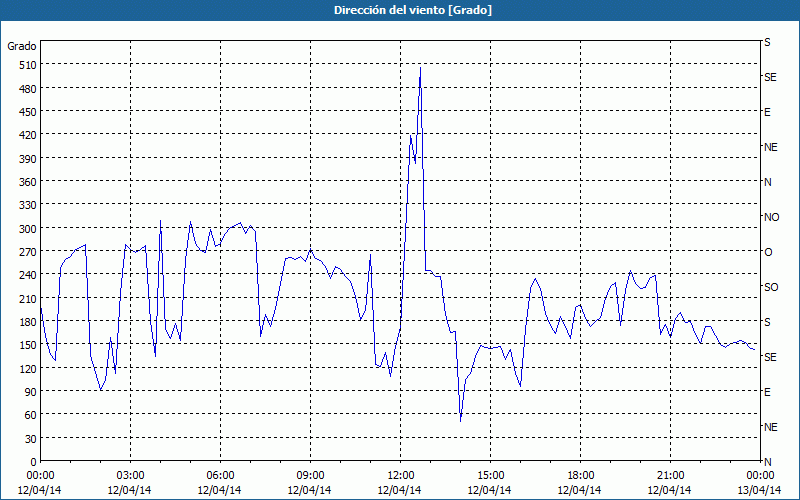Click the 21:00 time label
The image size is (800, 500).
pos(670,476)
